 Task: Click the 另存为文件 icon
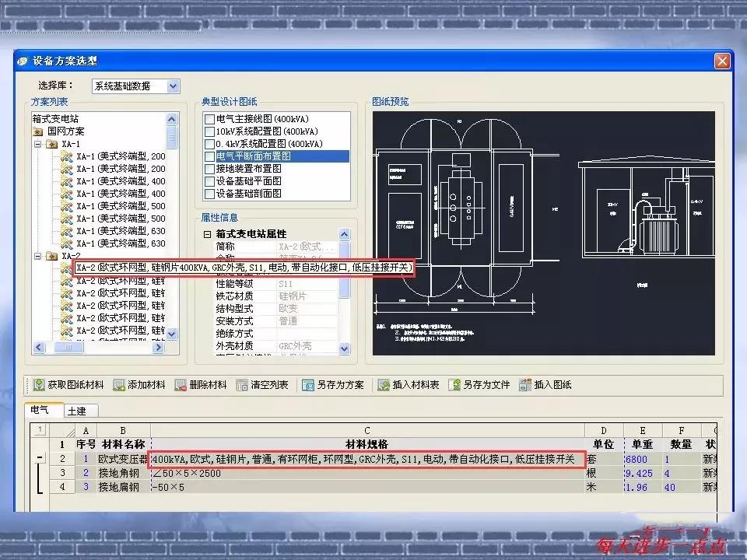coord(454,385)
